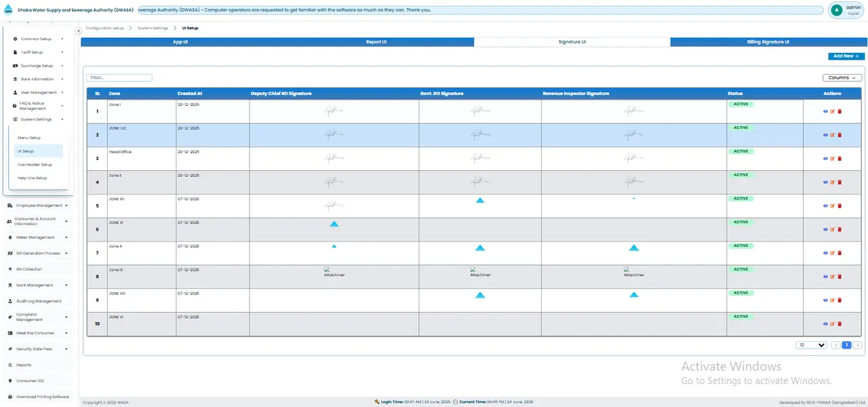
Task: Click the trash icon for ZONE XIII
Action: tap(840, 206)
